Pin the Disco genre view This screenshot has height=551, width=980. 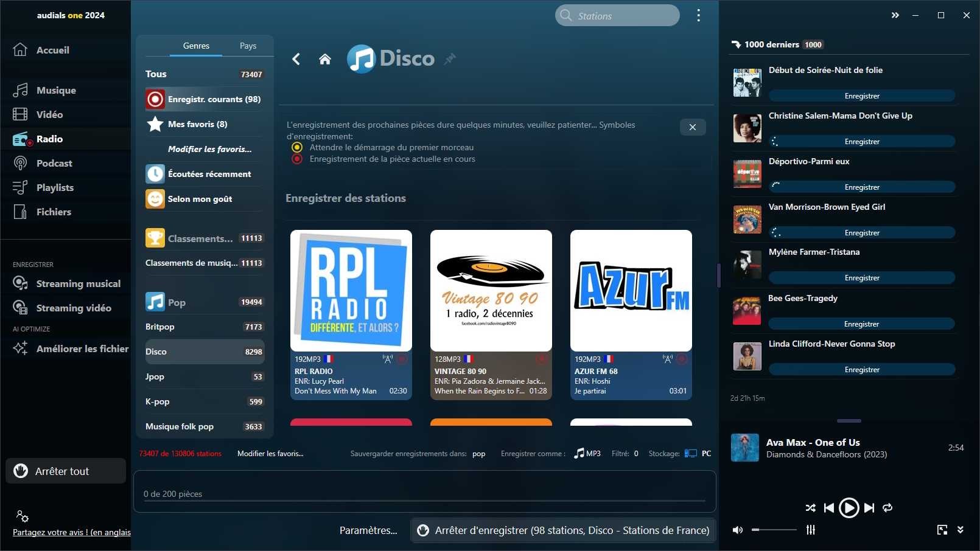coord(450,59)
